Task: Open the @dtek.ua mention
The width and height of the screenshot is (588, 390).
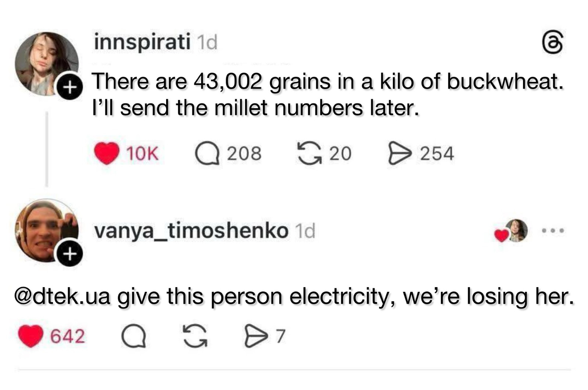Action: (62, 296)
